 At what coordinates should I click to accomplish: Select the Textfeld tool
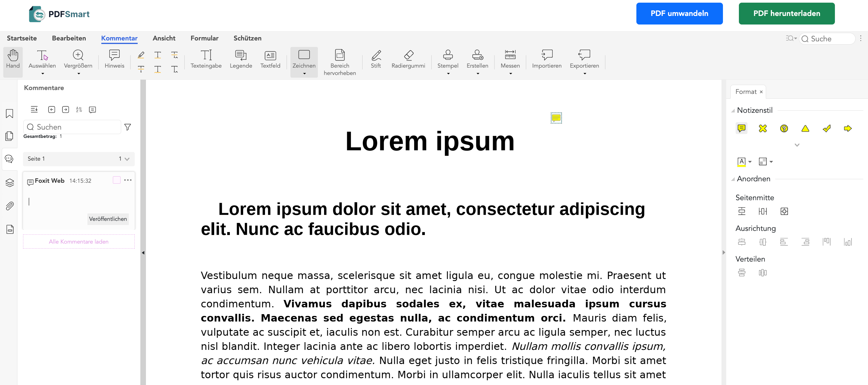point(270,60)
